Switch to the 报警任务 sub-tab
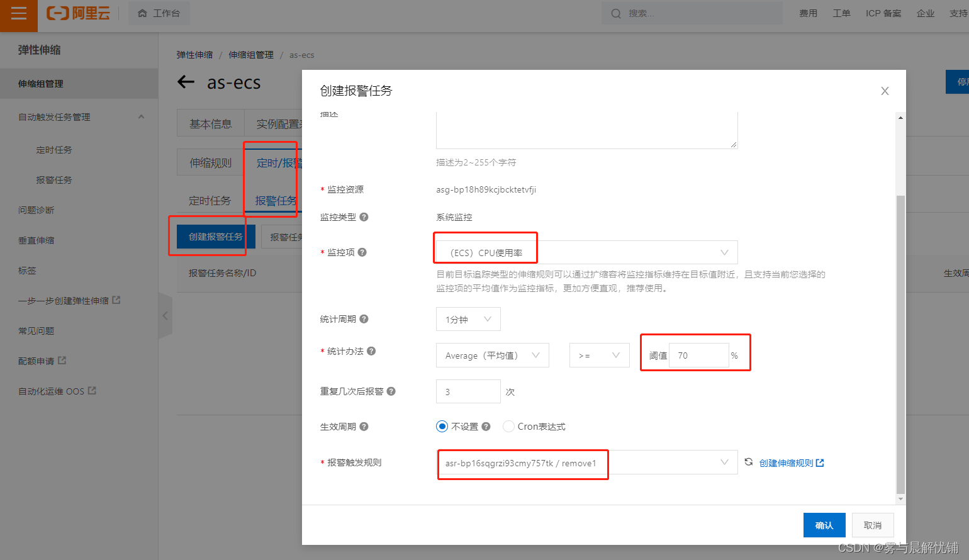Screen dimensions: 969x560 (276, 201)
